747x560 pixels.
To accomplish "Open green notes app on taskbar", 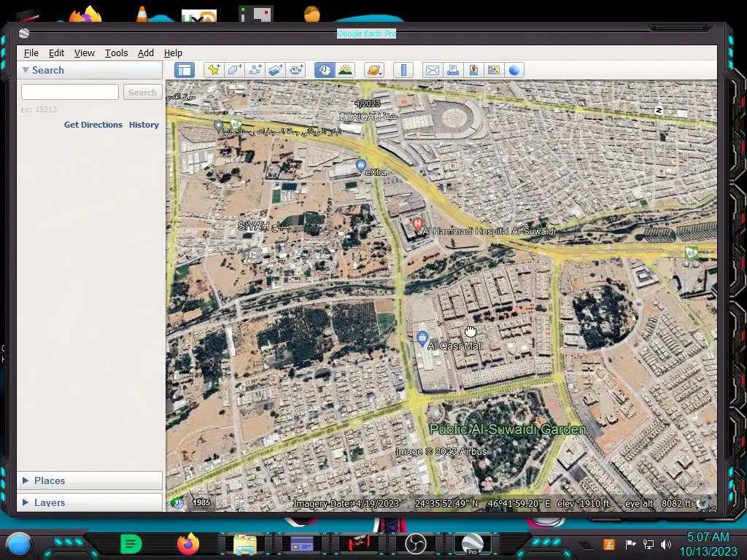I will [x=131, y=544].
